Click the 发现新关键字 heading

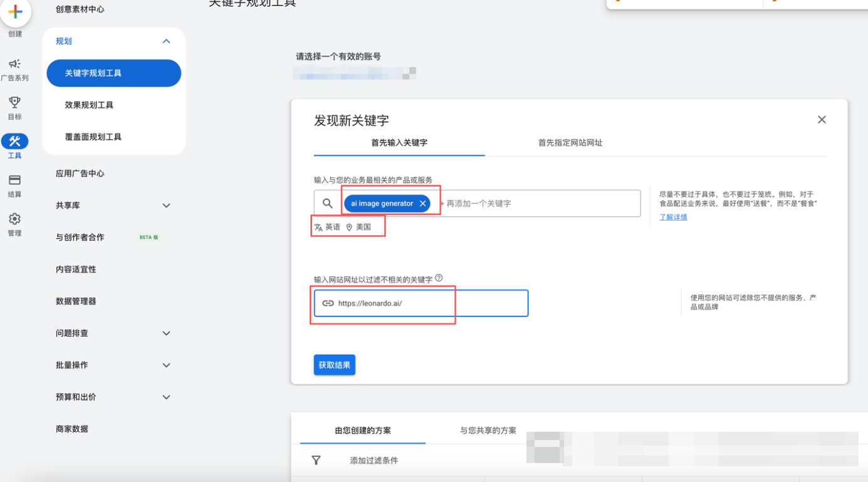pos(352,120)
